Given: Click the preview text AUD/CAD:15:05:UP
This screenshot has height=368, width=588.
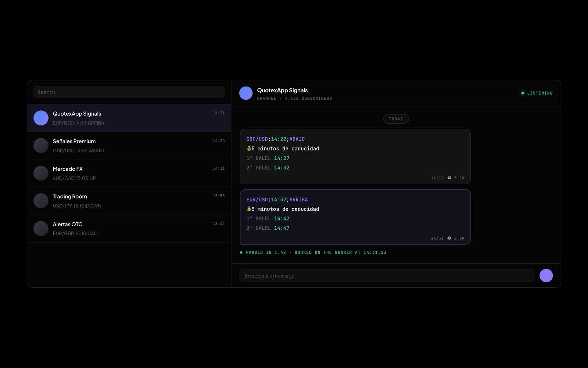Looking at the screenshot, I should 74,178.
